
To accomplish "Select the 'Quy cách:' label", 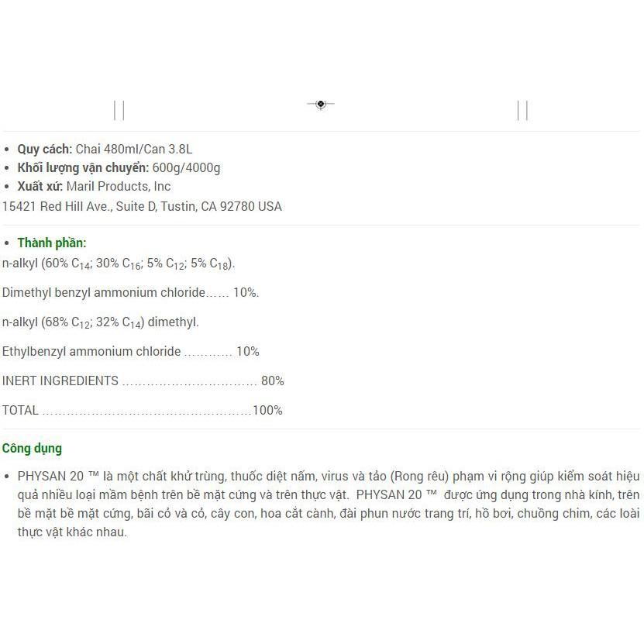I will (x=45, y=149).
